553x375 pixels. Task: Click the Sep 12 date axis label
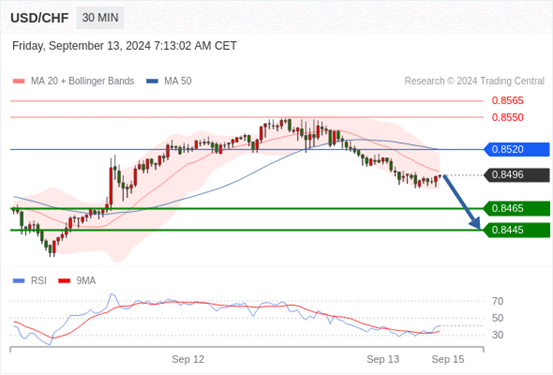tap(188, 359)
